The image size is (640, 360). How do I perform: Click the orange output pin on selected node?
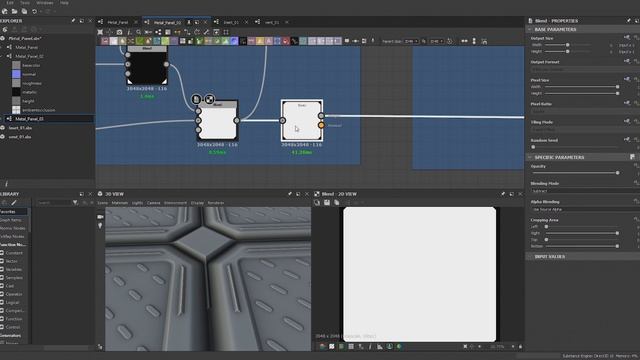pyautogui.click(x=321, y=125)
